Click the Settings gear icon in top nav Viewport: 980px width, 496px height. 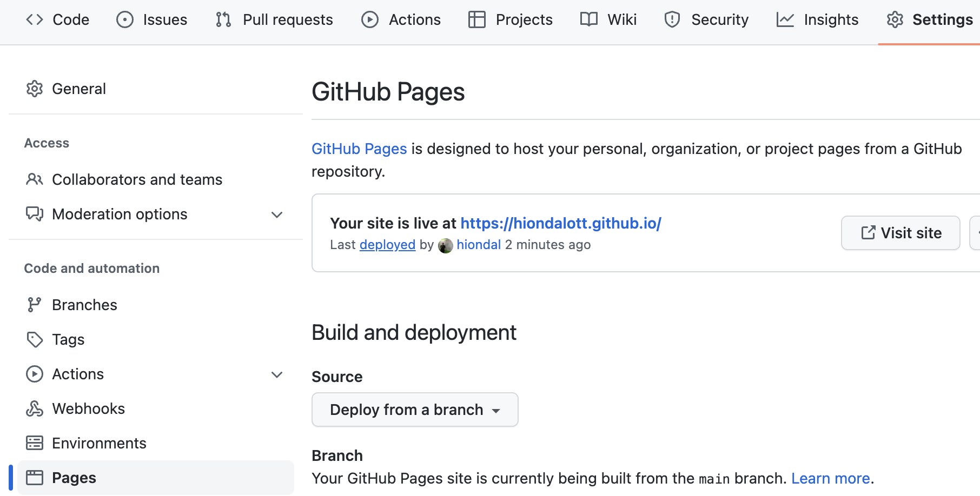(x=895, y=19)
